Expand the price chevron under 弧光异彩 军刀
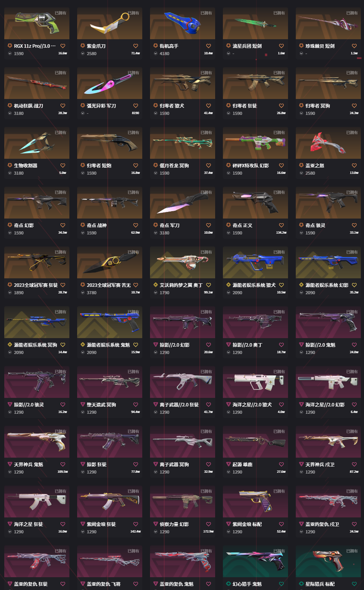 (x=83, y=113)
